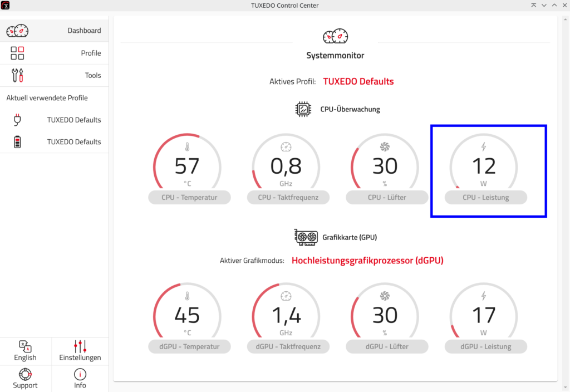Open Tools via the wrench-screwdriver icon
The image size is (570, 392).
[x=17, y=75]
